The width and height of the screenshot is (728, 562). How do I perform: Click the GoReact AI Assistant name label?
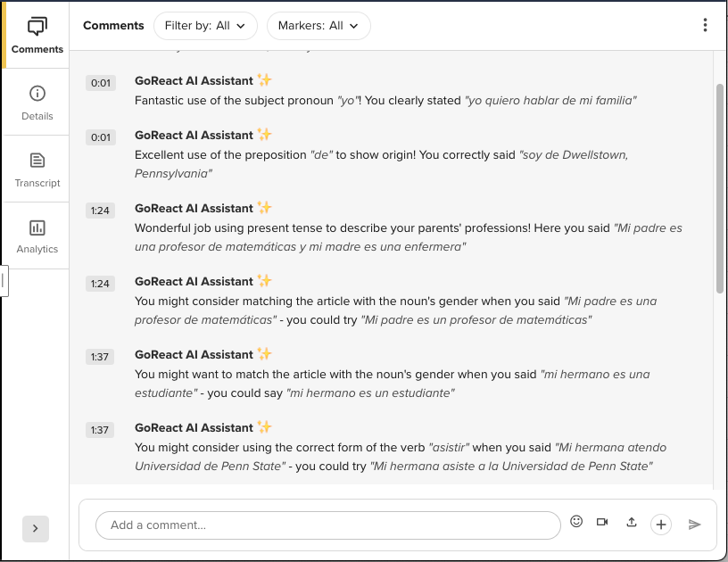[192, 80]
